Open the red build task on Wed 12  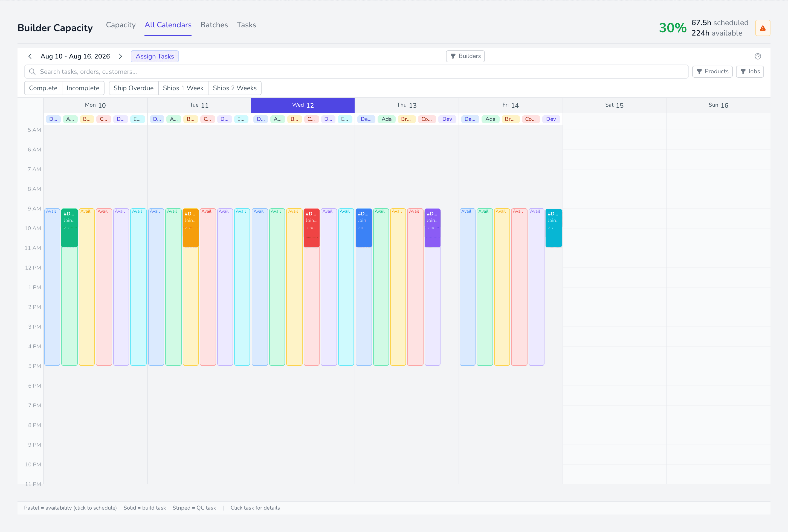point(312,228)
